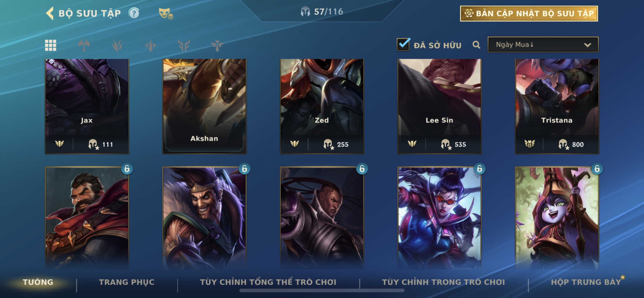The width and height of the screenshot is (644, 298).
Task: Open the Hộp Trưng Bày tab
Action: coord(586,282)
